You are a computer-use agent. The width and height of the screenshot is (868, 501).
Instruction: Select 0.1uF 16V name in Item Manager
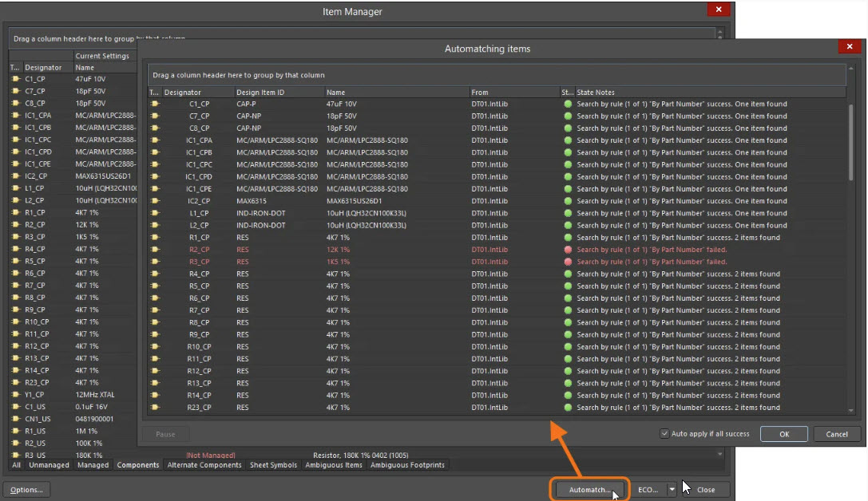tap(91, 407)
